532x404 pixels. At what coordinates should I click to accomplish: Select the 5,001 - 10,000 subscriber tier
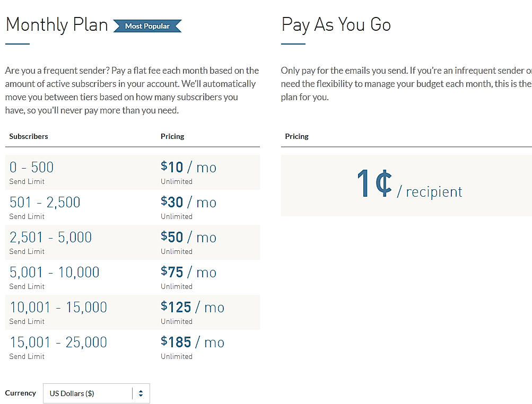[54, 272]
